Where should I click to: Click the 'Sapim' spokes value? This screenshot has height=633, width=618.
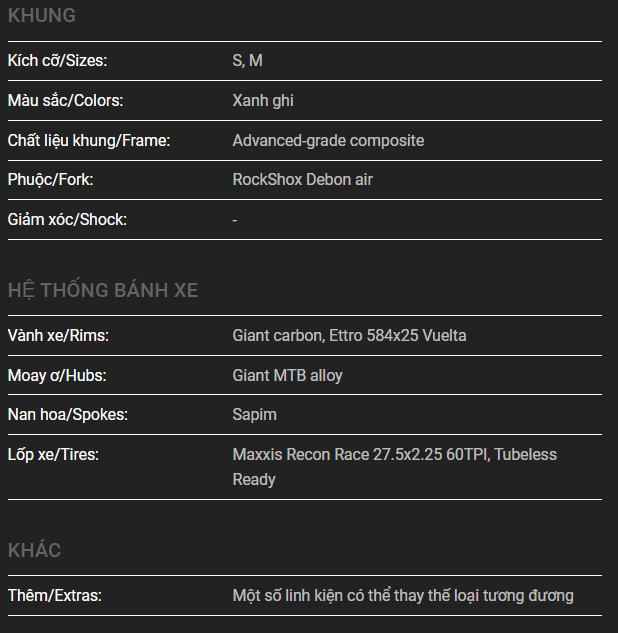pyautogui.click(x=255, y=415)
